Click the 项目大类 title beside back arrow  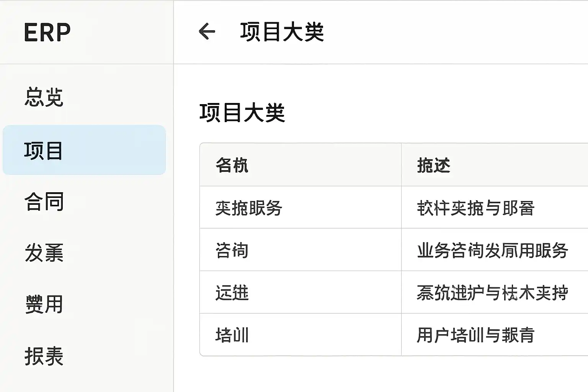282,32
